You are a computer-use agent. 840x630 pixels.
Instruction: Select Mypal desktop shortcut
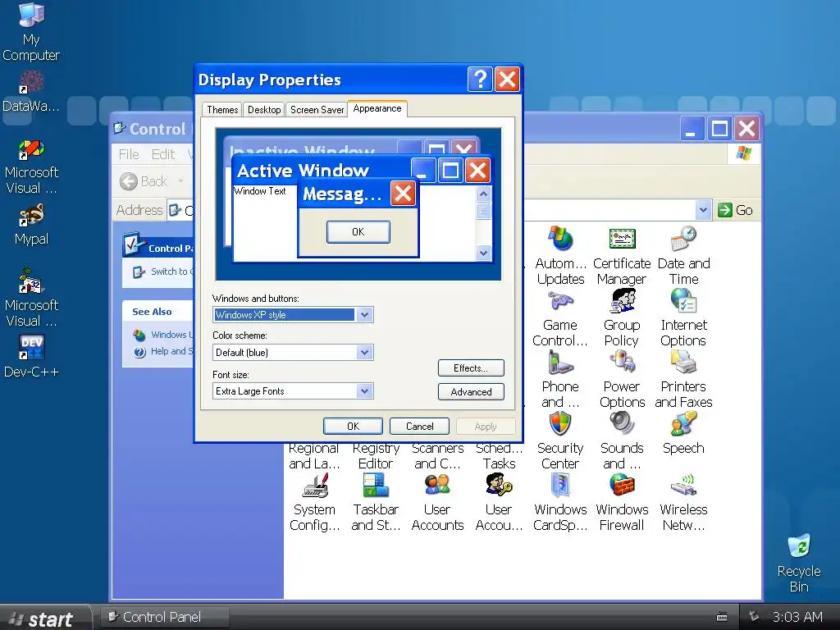(x=31, y=225)
